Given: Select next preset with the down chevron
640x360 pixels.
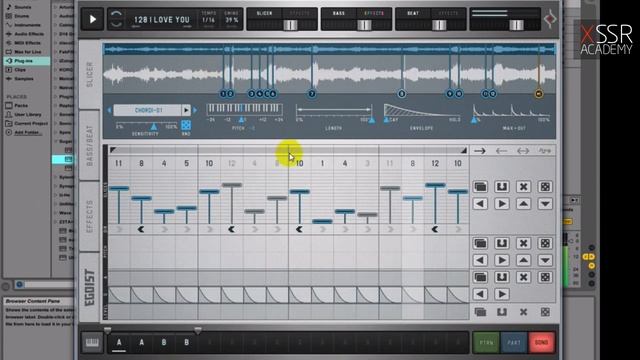Looking at the screenshot, I should coord(116,24).
